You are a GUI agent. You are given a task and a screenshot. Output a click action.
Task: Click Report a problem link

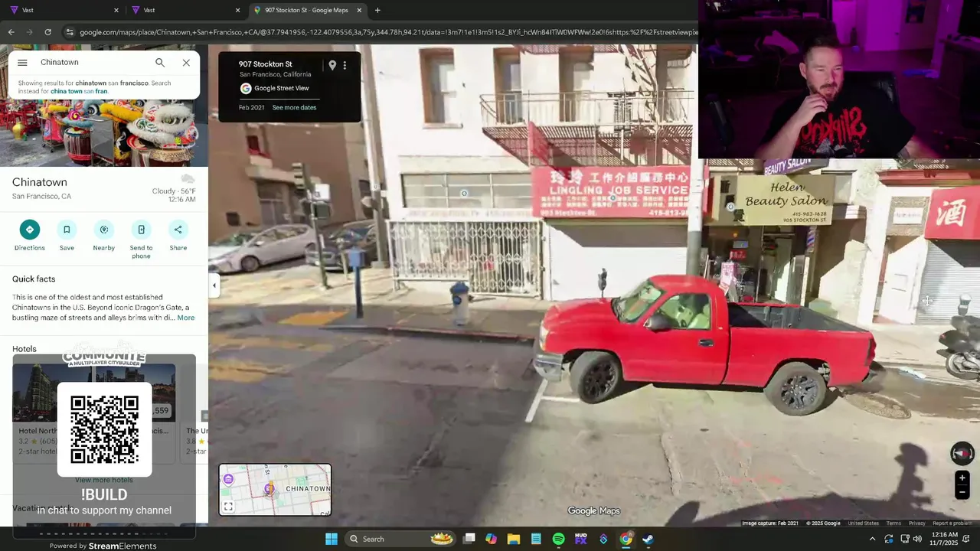click(952, 523)
